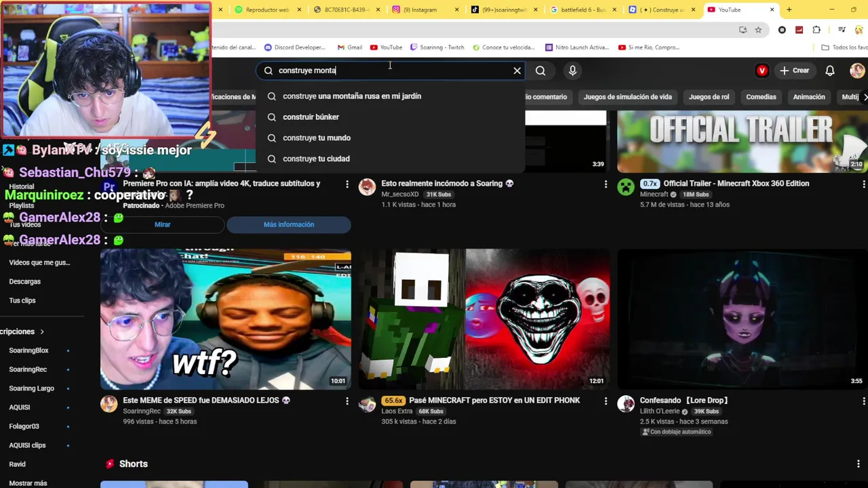Open Tus clips in sidebar
This screenshot has height=488, width=868.
coord(22,300)
